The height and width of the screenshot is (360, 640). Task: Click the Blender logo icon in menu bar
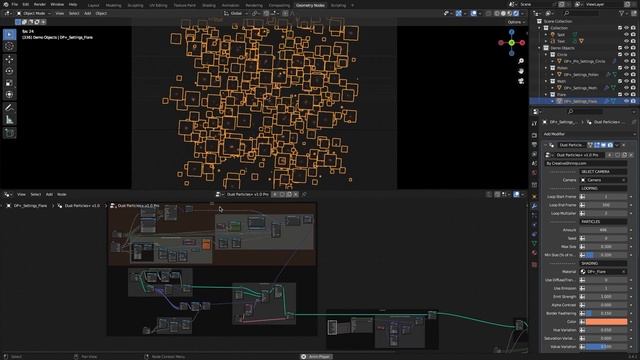point(6,4)
